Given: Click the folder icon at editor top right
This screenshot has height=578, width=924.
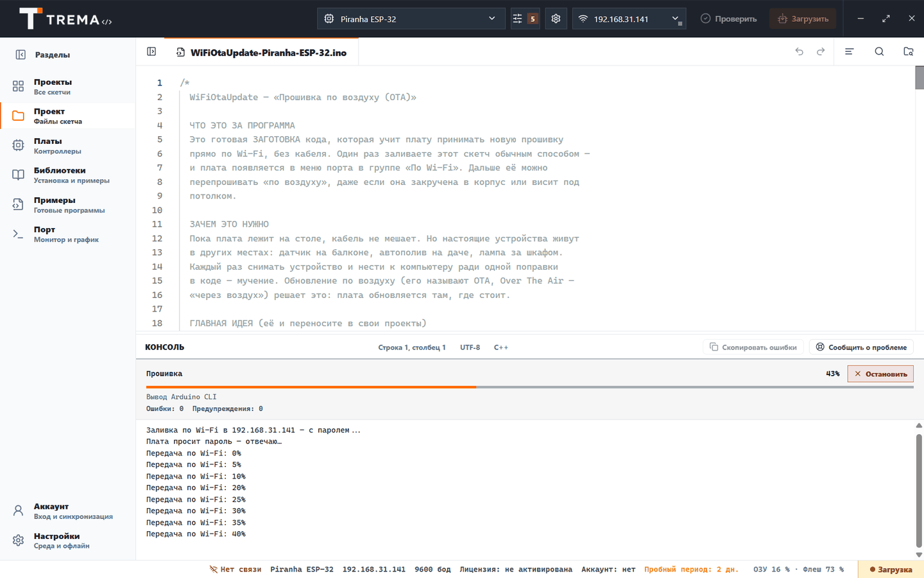Looking at the screenshot, I should [909, 51].
